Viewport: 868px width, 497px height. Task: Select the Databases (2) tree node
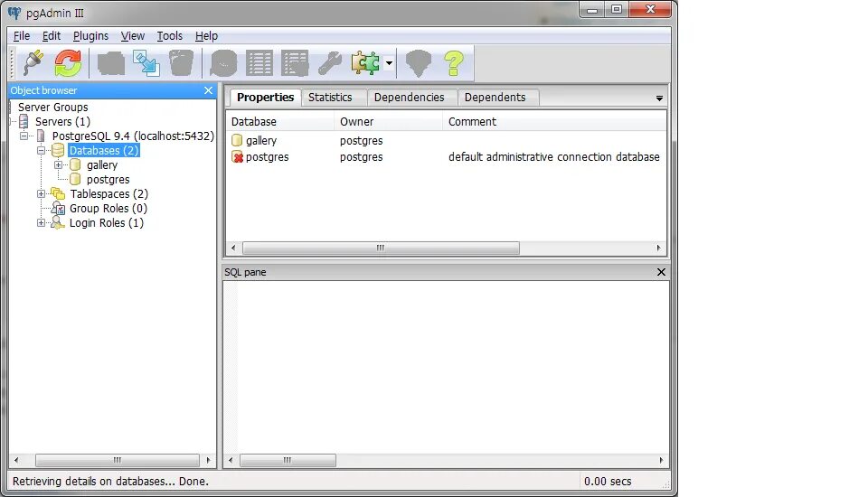click(103, 151)
